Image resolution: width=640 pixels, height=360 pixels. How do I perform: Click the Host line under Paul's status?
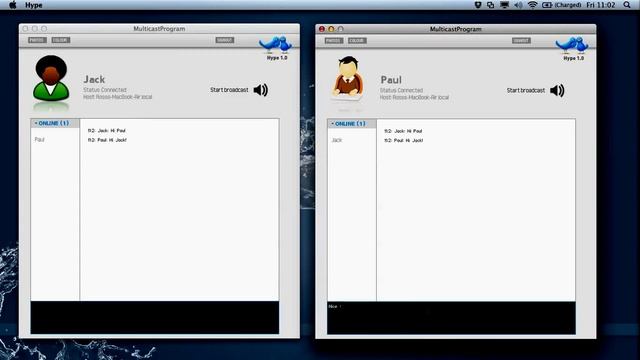414,98
